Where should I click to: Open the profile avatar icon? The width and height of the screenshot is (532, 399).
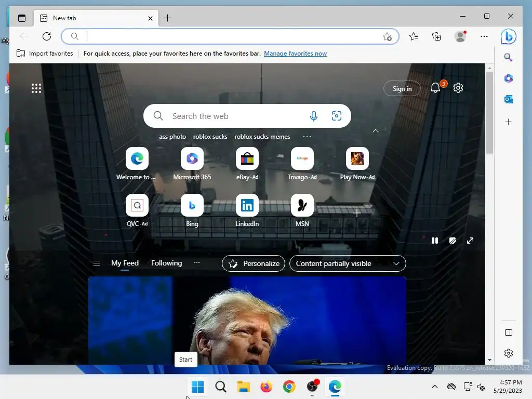[x=460, y=36]
